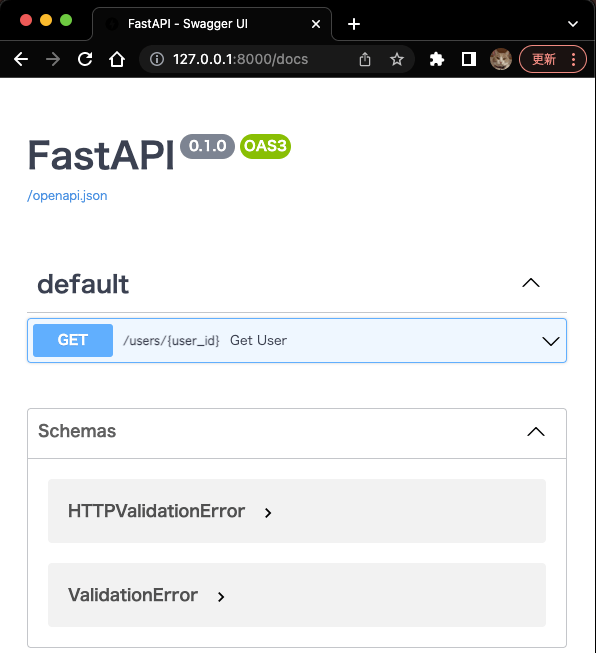Screen dimensions: 596x653
Task: View site information icon in address bar
Action: pyautogui.click(x=157, y=59)
